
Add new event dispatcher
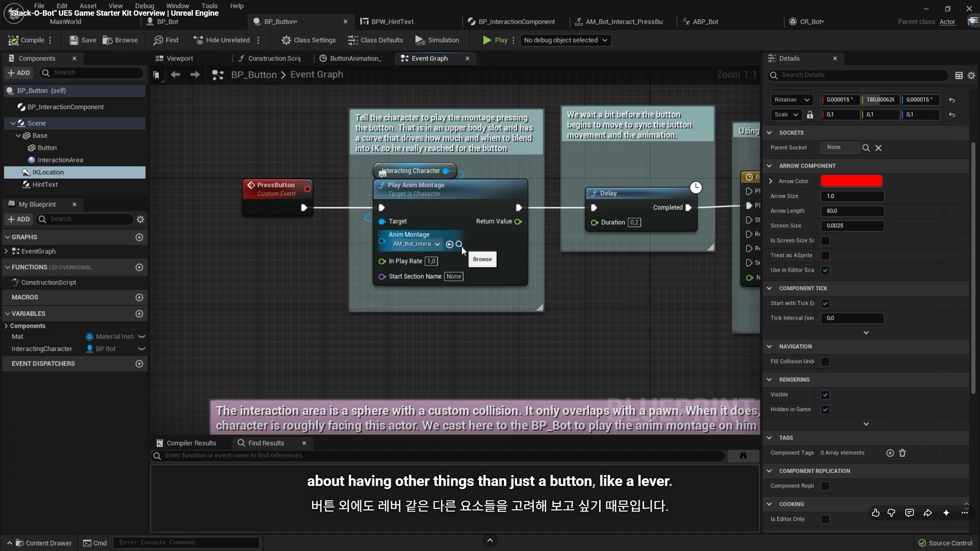tap(139, 364)
